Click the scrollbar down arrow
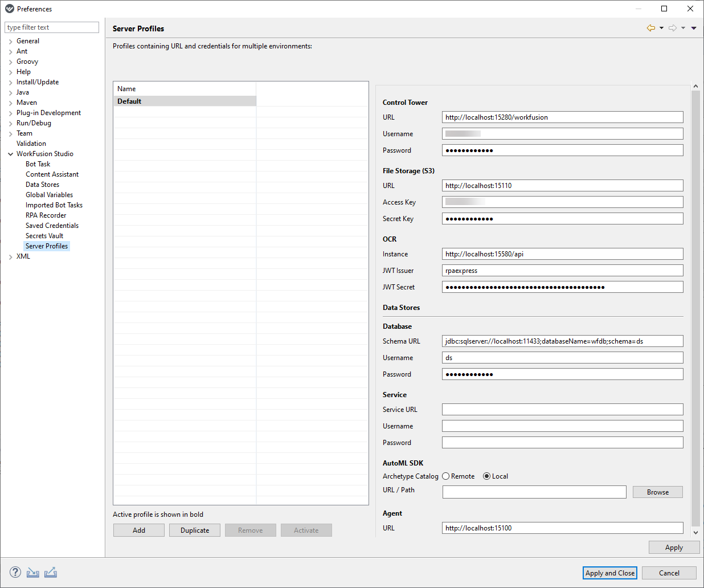 [x=695, y=532]
